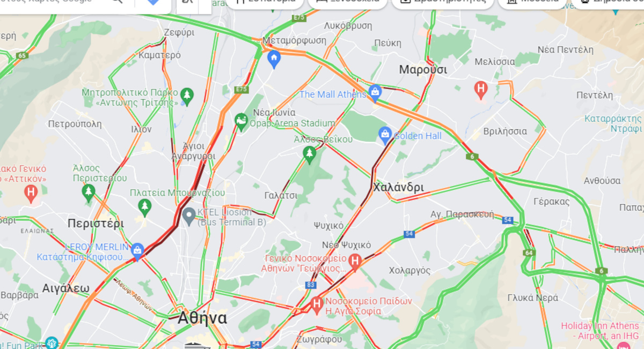This screenshot has width=644, height=349.
Task: Click the search magnifier icon
Action: point(117,2)
